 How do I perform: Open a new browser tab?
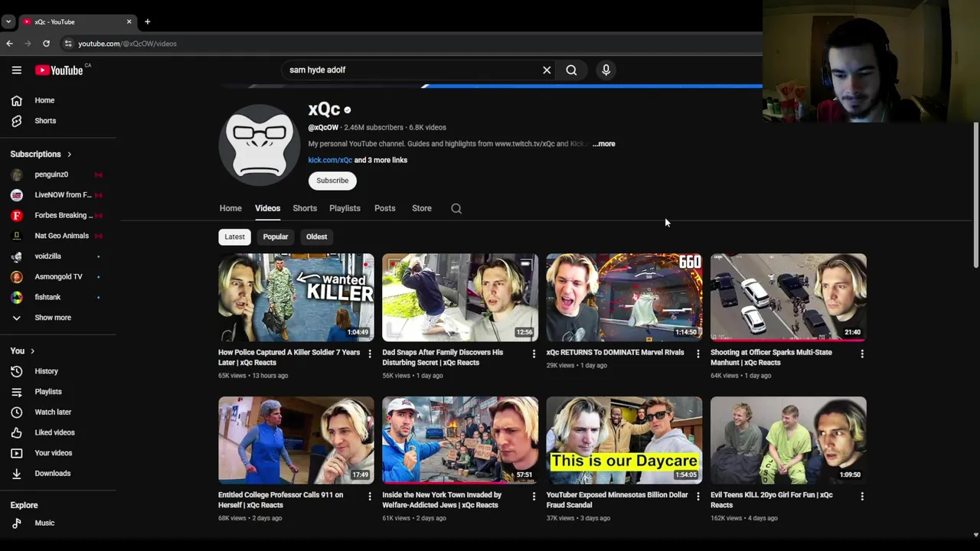tap(147, 21)
